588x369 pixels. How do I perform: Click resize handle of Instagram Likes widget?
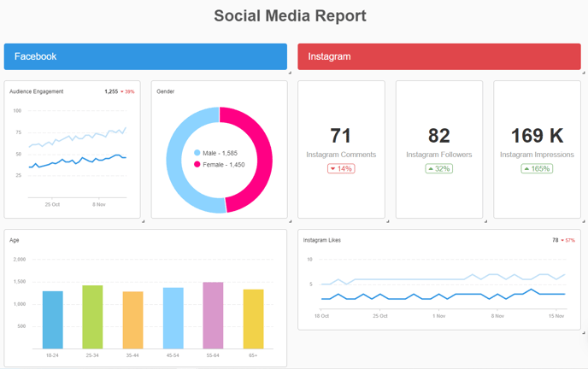pyautogui.click(x=584, y=332)
